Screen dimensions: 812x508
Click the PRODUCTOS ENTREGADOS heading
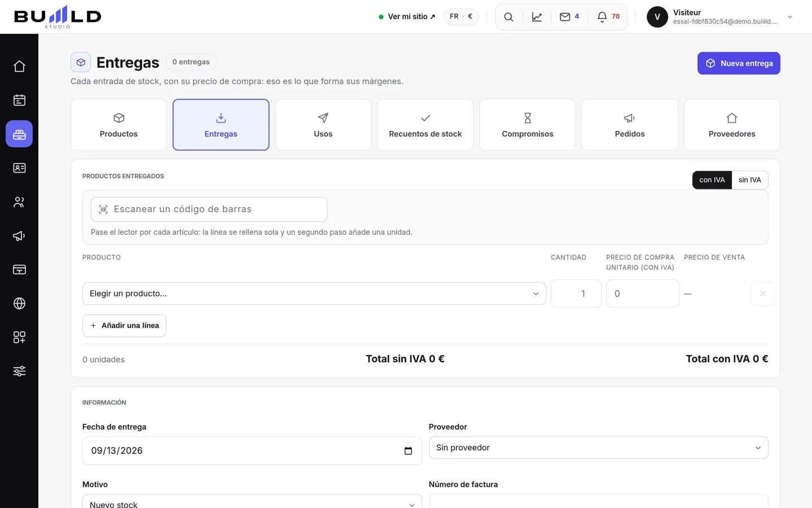123,176
